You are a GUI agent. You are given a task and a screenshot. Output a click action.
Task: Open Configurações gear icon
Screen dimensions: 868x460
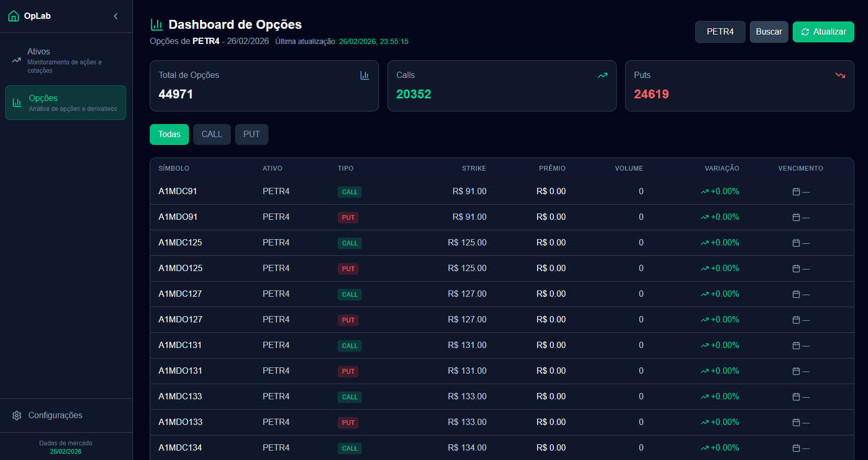17,416
